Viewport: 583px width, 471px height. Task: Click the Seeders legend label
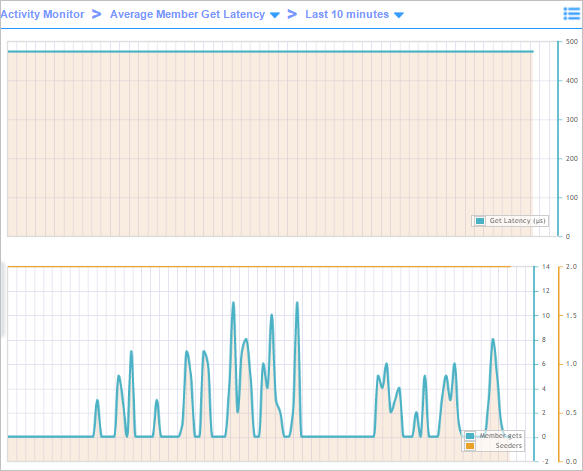point(509,445)
